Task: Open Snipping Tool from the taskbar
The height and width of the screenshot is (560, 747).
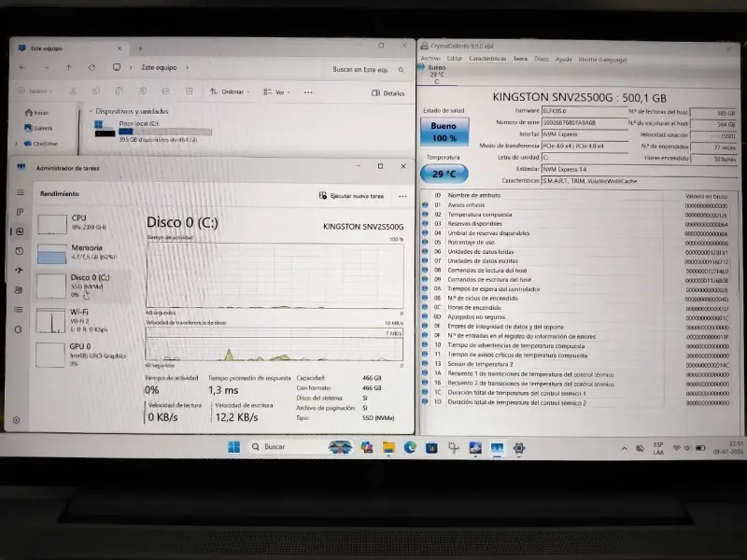Action: coord(454,448)
